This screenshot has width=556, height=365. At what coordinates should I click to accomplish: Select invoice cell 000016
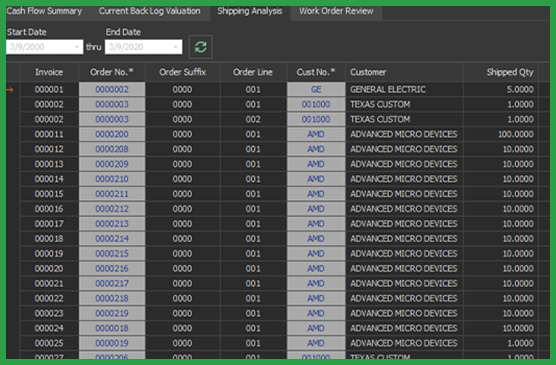pyautogui.click(x=49, y=209)
